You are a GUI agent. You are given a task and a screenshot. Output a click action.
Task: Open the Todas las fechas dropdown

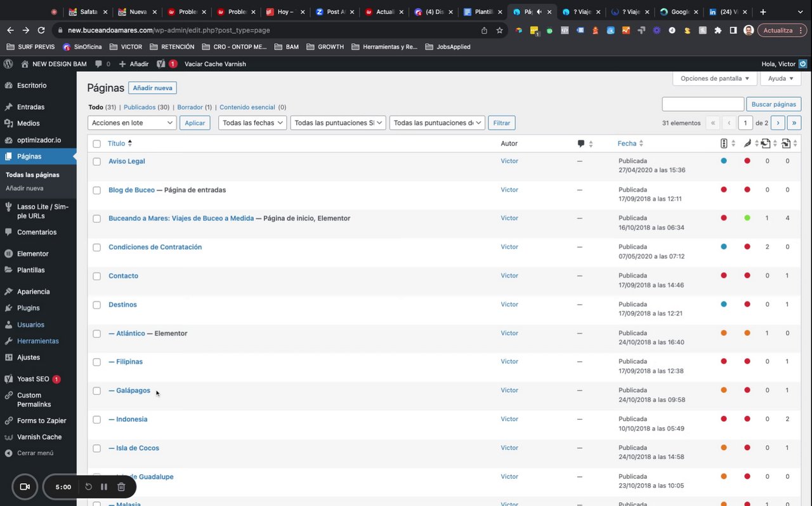pyautogui.click(x=252, y=123)
